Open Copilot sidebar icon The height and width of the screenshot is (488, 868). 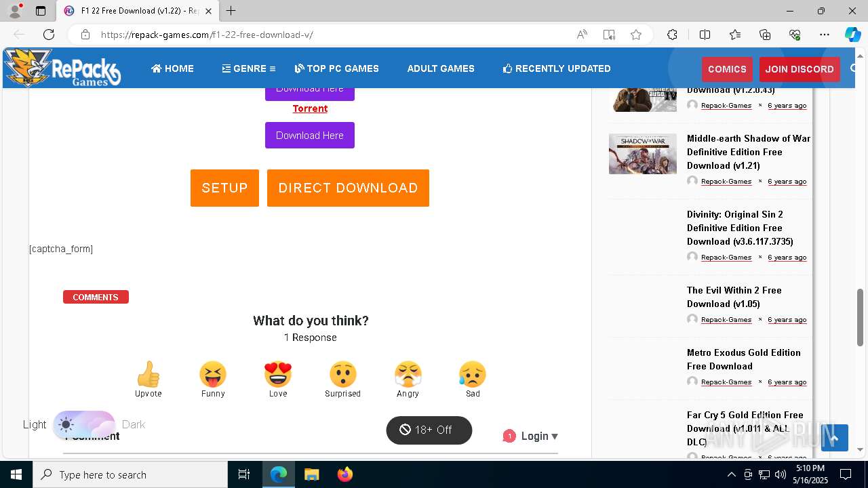click(852, 35)
